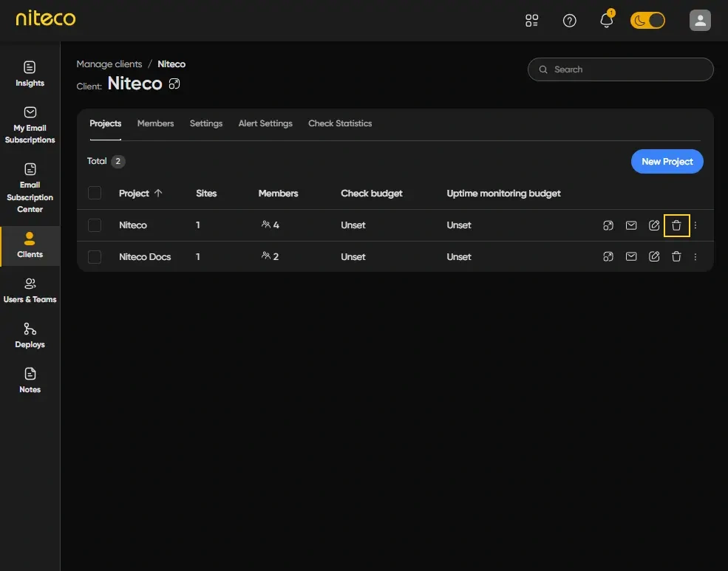Open the Niteco Docs project name
Image resolution: width=728 pixels, height=571 pixels.
coord(145,256)
